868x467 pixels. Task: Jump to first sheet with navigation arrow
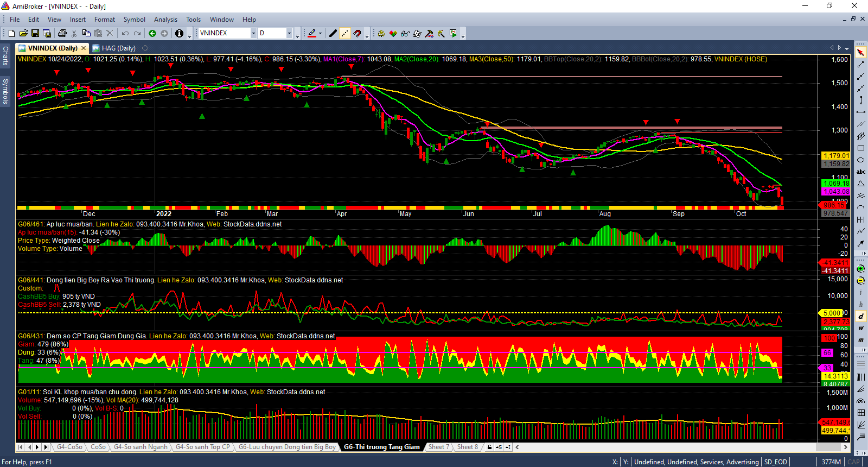[x=21, y=447]
